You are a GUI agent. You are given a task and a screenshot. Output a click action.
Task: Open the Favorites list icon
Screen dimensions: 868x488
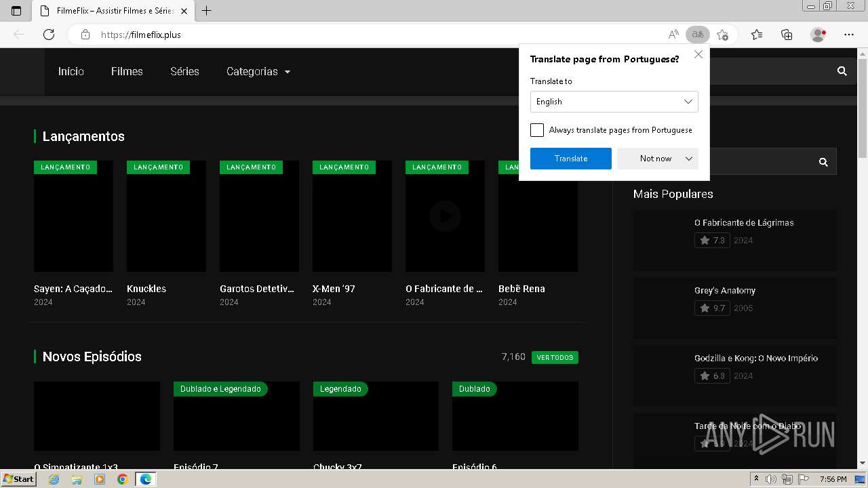coord(757,35)
